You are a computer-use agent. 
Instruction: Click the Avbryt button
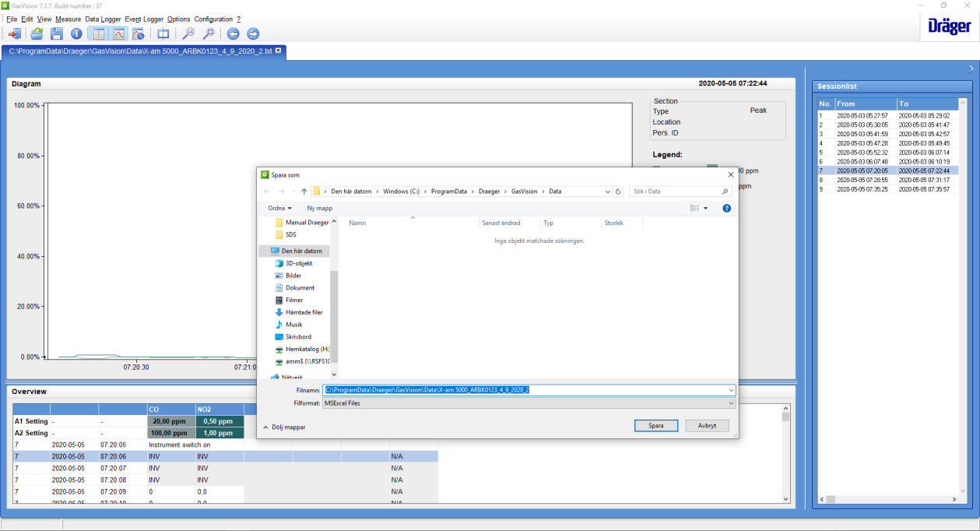pyautogui.click(x=707, y=426)
